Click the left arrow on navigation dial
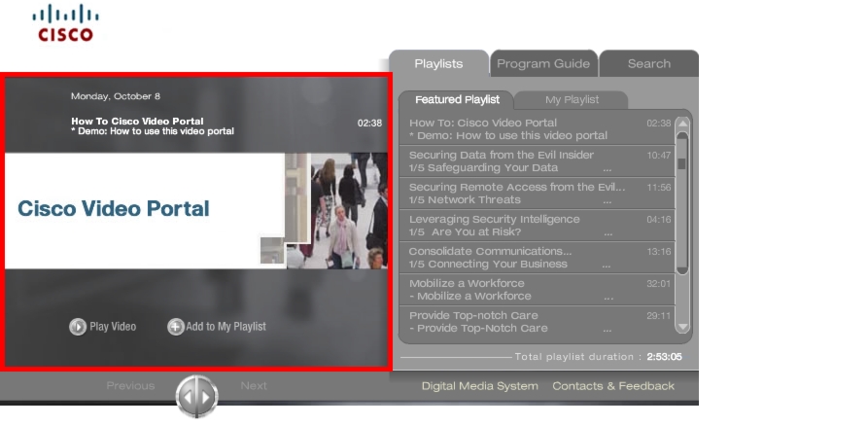 187,397
